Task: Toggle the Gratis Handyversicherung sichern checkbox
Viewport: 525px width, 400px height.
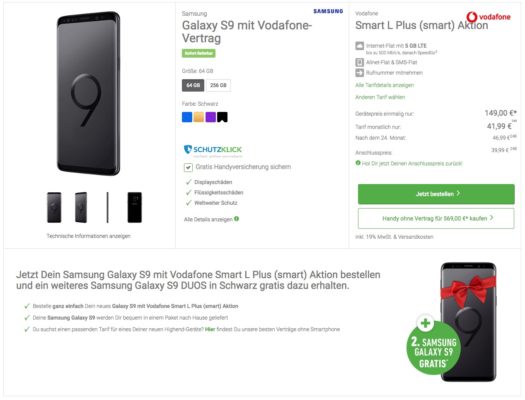Action: [x=188, y=167]
